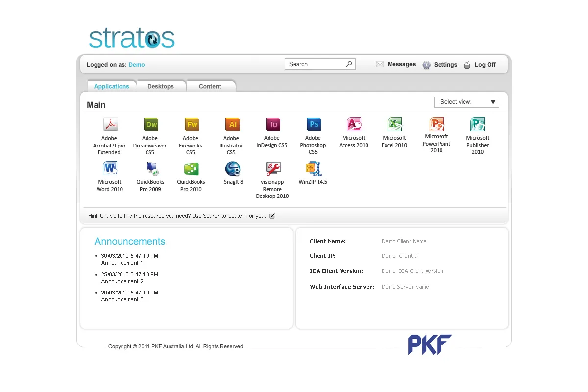Click the Messages envelope icon

pos(380,64)
